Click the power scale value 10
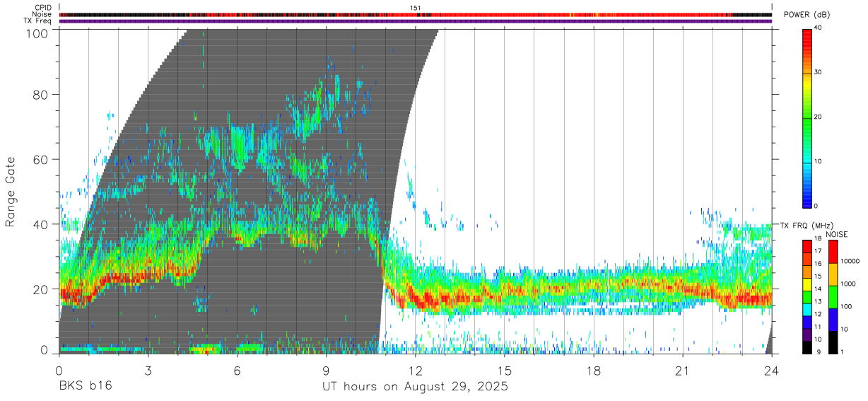 [818, 162]
